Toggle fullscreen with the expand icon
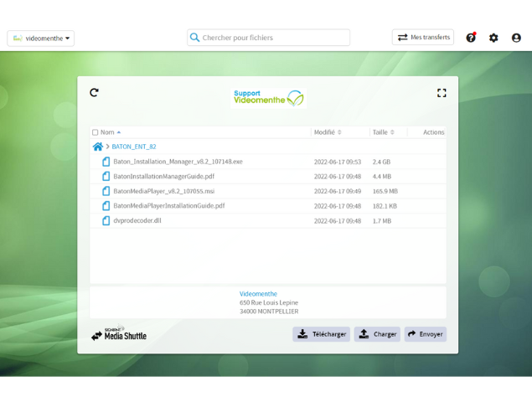The width and height of the screenshot is (532, 402). click(442, 93)
